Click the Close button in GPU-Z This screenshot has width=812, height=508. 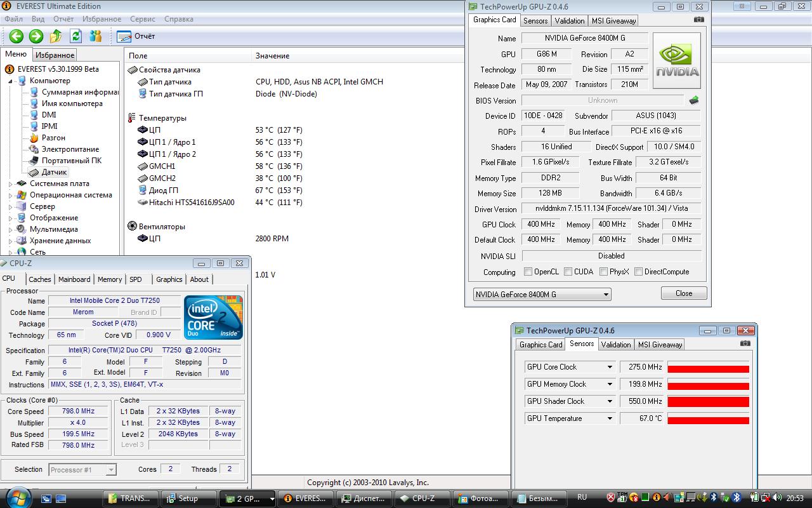(x=684, y=293)
